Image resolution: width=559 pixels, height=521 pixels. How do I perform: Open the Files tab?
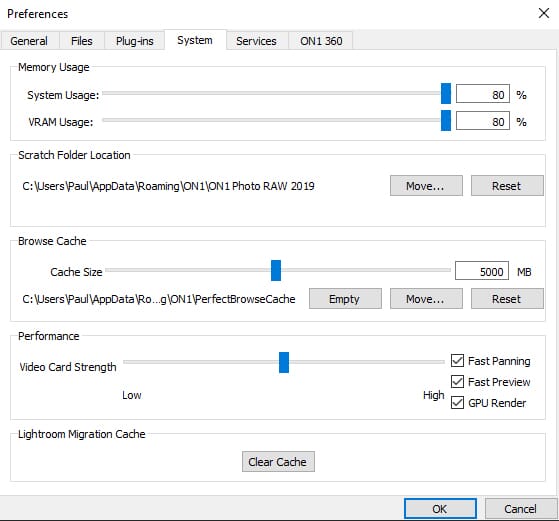82,41
